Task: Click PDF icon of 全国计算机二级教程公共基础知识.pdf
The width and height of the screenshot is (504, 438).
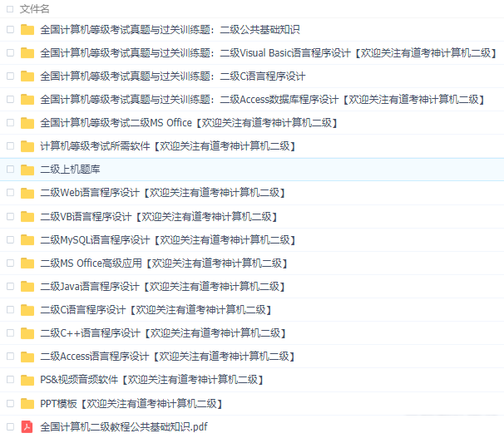Action: 27,426
